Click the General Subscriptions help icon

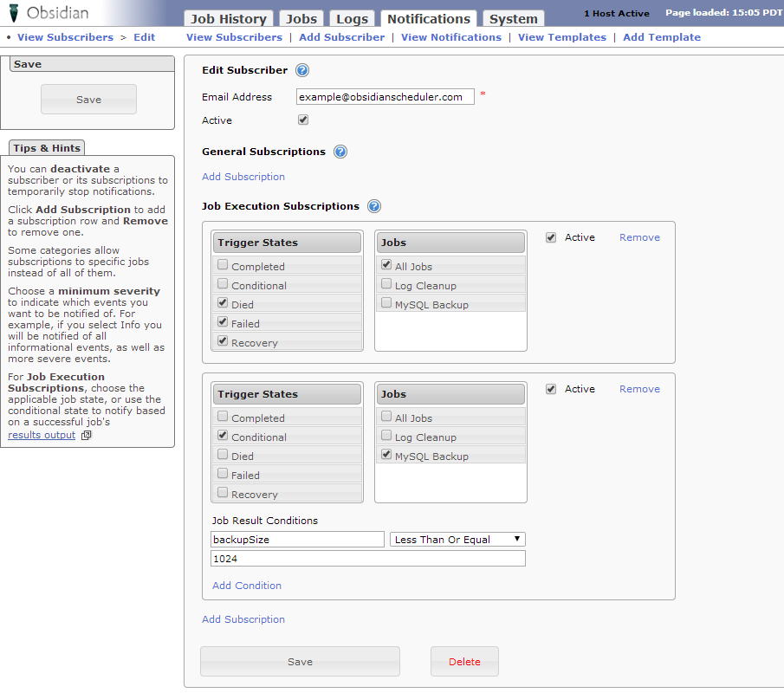pos(340,152)
